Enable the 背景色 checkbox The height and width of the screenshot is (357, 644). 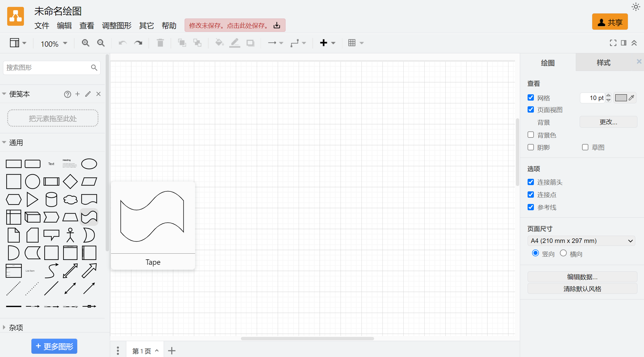(x=531, y=135)
